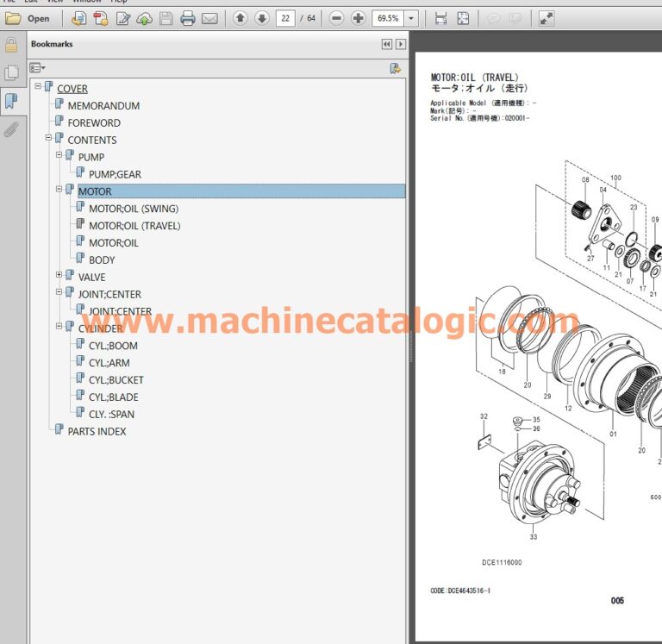Collapse the Bookmarks panel double-arrow
The height and width of the screenshot is (644, 662).
click(387, 44)
